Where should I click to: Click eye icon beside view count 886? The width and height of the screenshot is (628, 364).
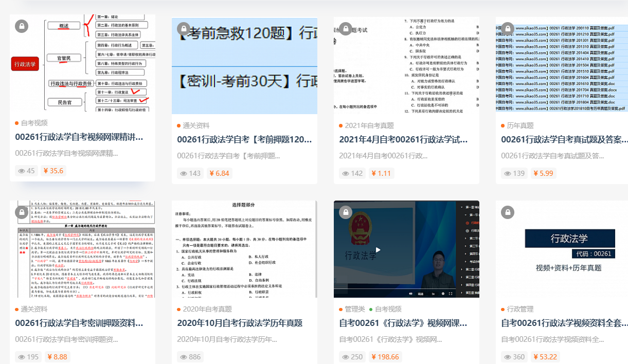(x=184, y=357)
